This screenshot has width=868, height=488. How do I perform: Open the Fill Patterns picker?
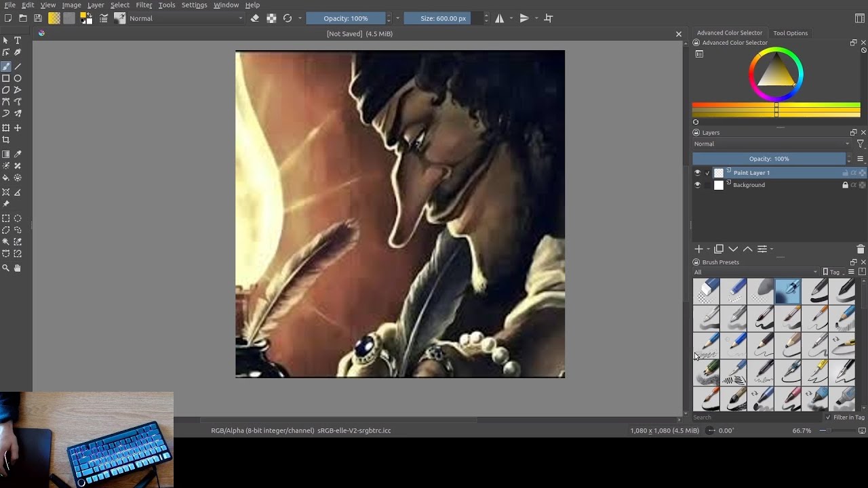[69, 18]
